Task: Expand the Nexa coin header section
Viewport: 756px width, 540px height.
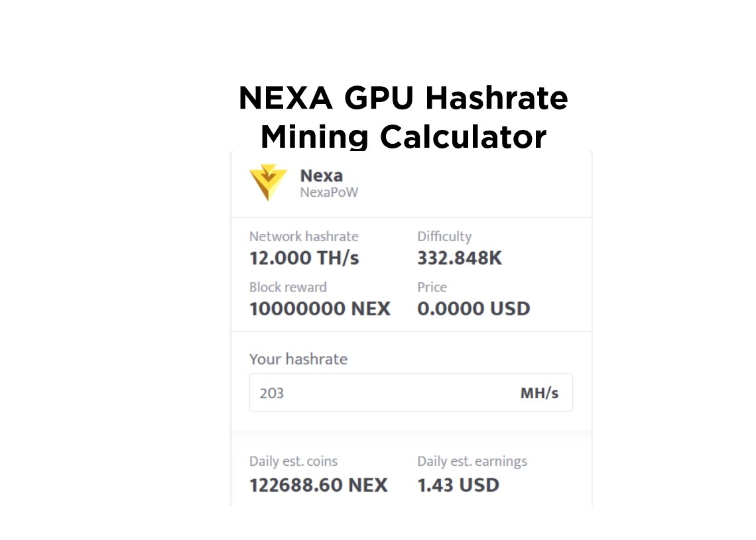Action: click(x=411, y=183)
